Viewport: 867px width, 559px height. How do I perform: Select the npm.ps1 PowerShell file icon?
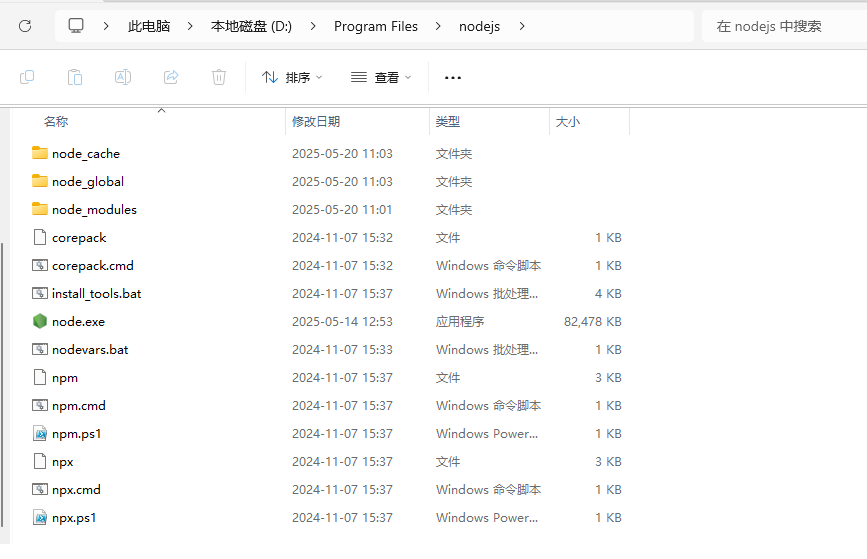pyautogui.click(x=40, y=433)
